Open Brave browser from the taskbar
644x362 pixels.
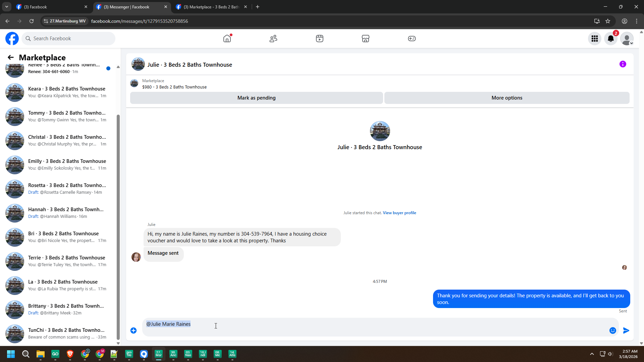click(70, 354)
